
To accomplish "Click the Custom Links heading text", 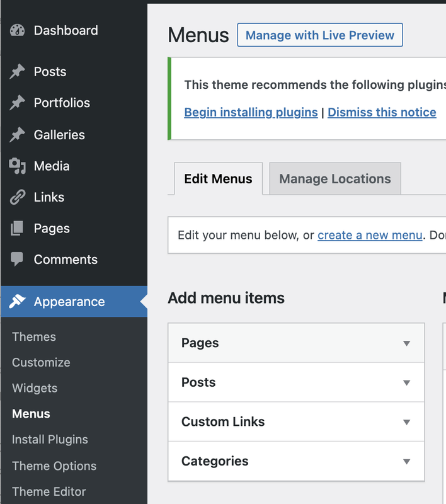I will click(223, 421).
